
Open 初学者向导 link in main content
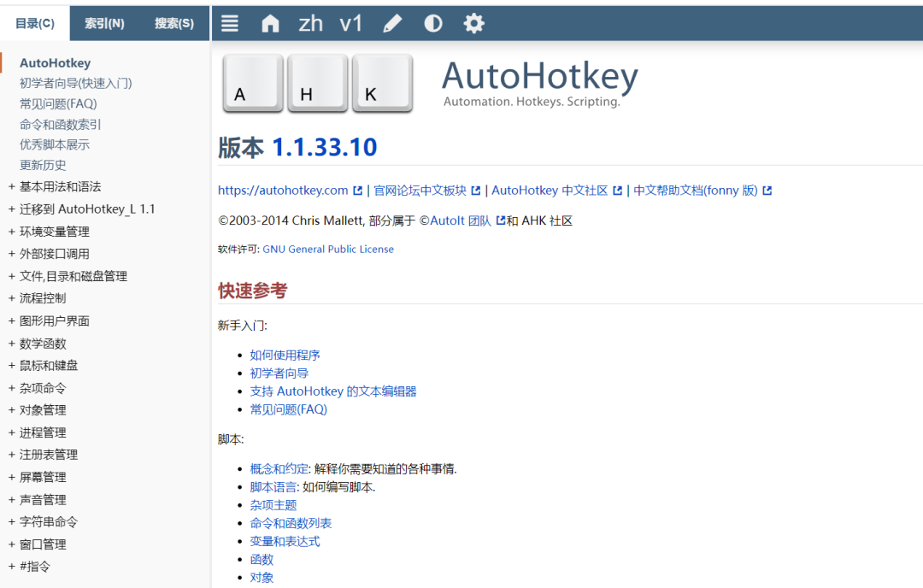coord(279,373)
